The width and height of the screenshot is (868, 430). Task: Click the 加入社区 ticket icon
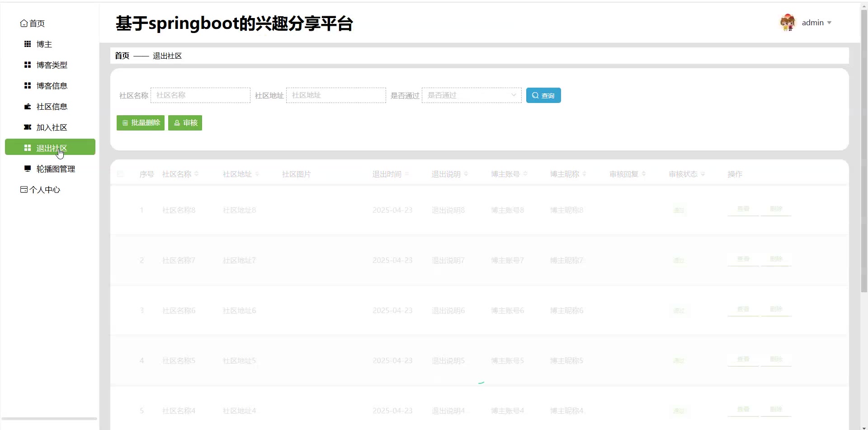[x=28, y=127]
